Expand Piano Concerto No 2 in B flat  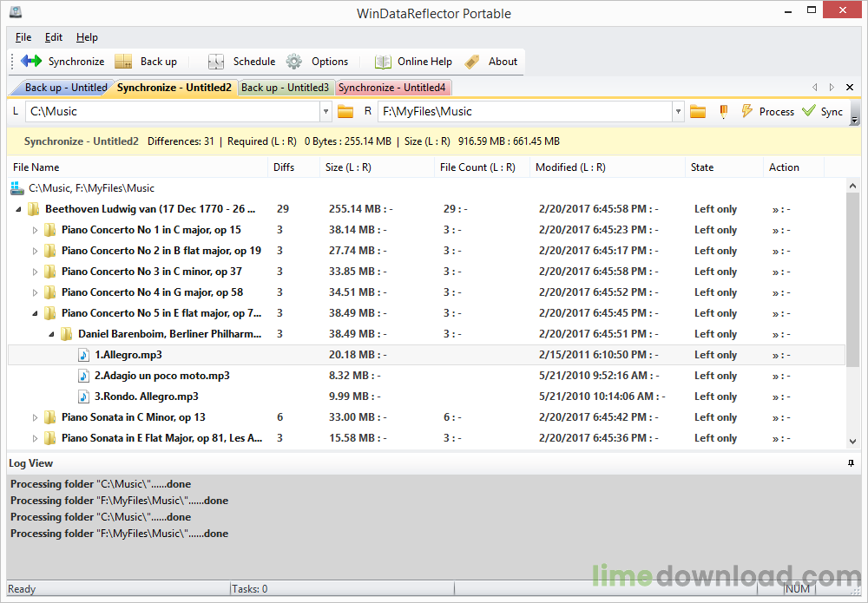[35, 251]
